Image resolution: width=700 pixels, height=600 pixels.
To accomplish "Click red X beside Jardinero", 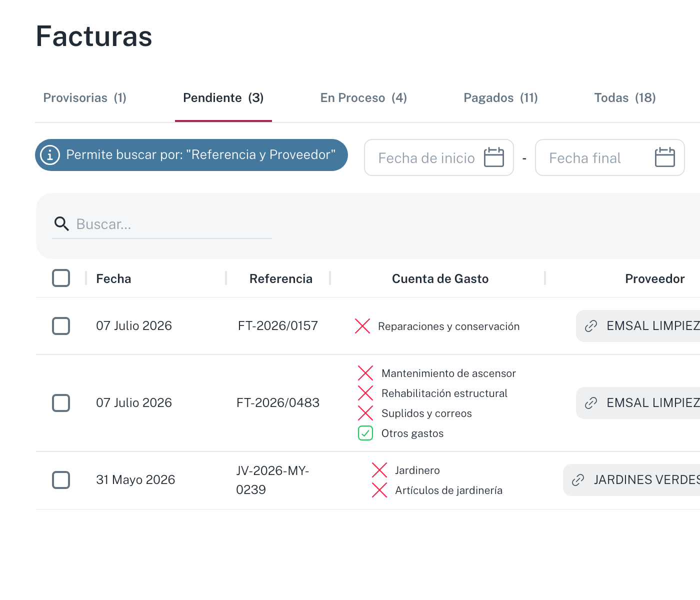I will [x=379, y=470].
